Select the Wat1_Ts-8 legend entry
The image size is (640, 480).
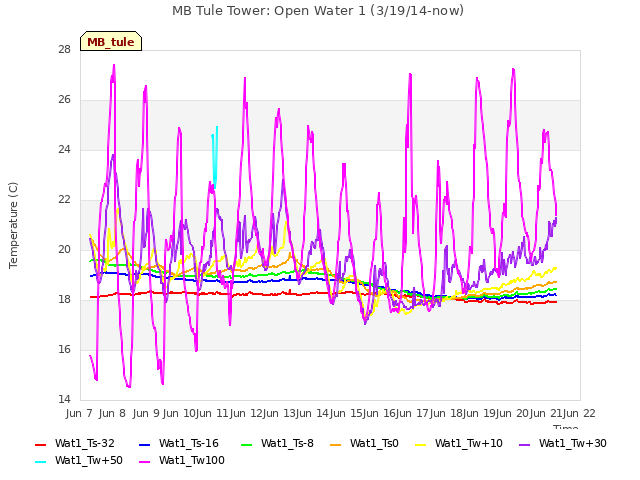[x=277, y=444]
